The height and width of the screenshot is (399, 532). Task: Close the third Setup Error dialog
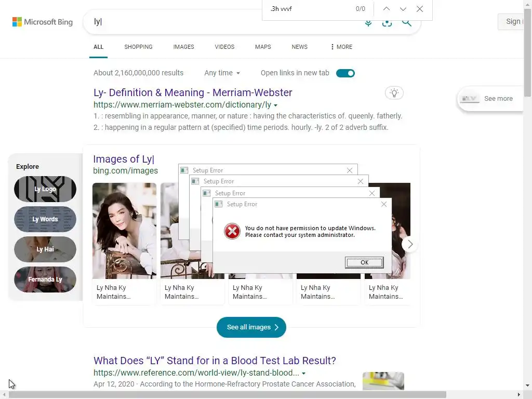(361, 181)
